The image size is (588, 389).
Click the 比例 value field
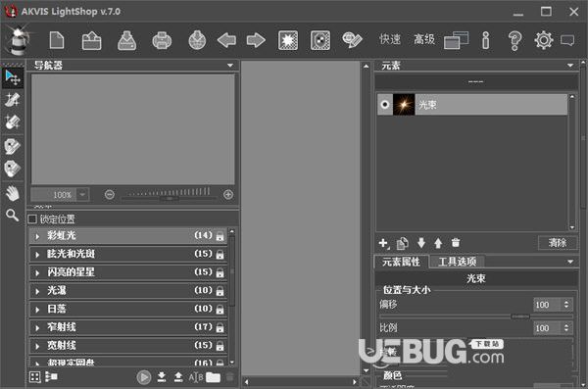(x=547, y=328)
